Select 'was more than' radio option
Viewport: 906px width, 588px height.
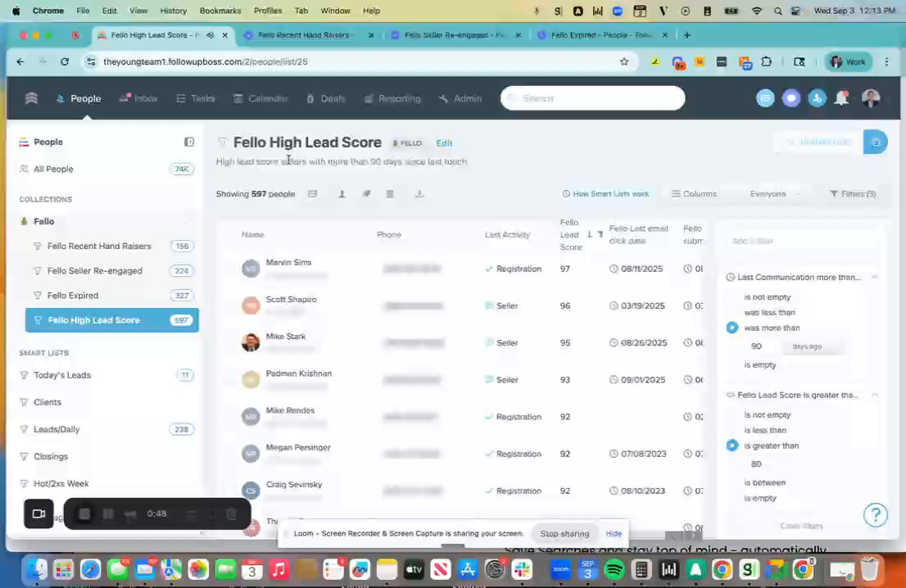point(732,328)
